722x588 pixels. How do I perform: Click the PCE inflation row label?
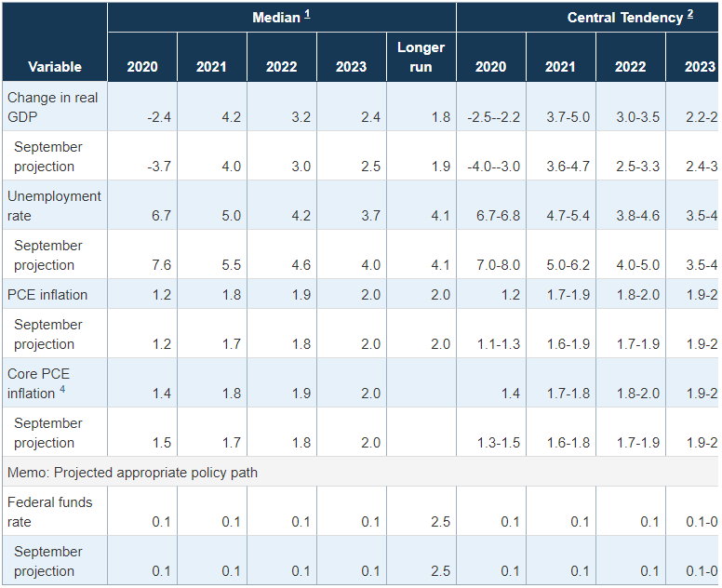47,295
